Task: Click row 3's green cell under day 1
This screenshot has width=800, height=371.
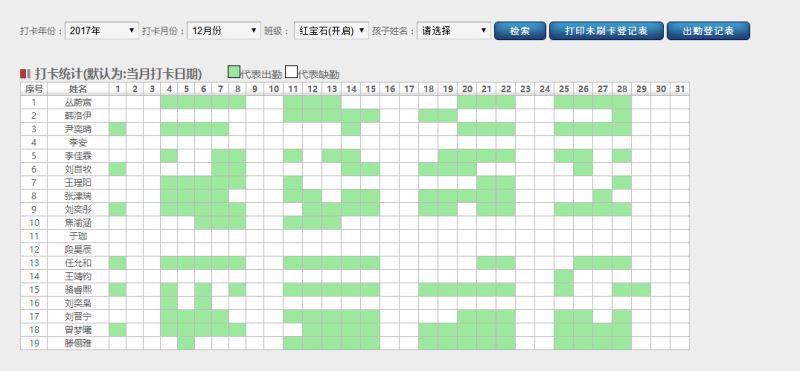Action: (x=117, y=129)
